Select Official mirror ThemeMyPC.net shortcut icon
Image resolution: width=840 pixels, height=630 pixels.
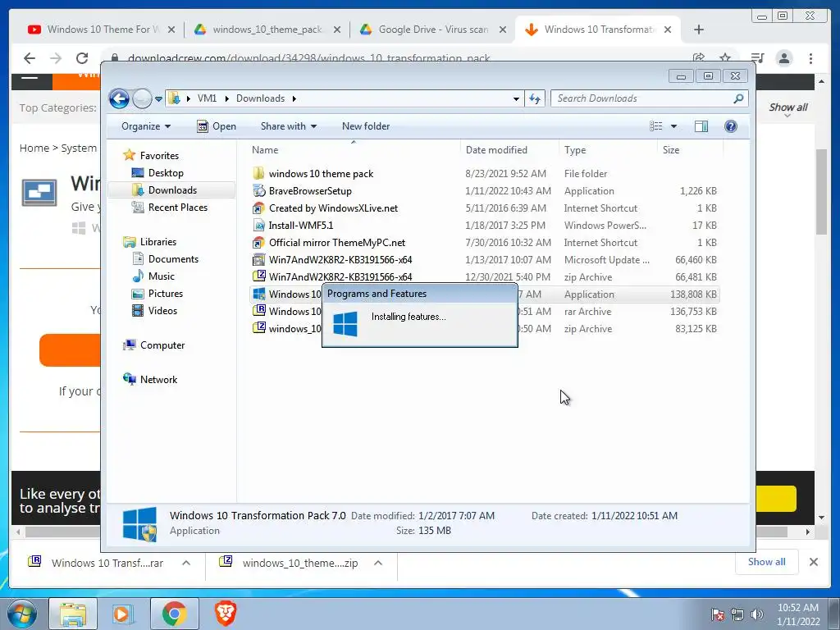coord(258,243)
